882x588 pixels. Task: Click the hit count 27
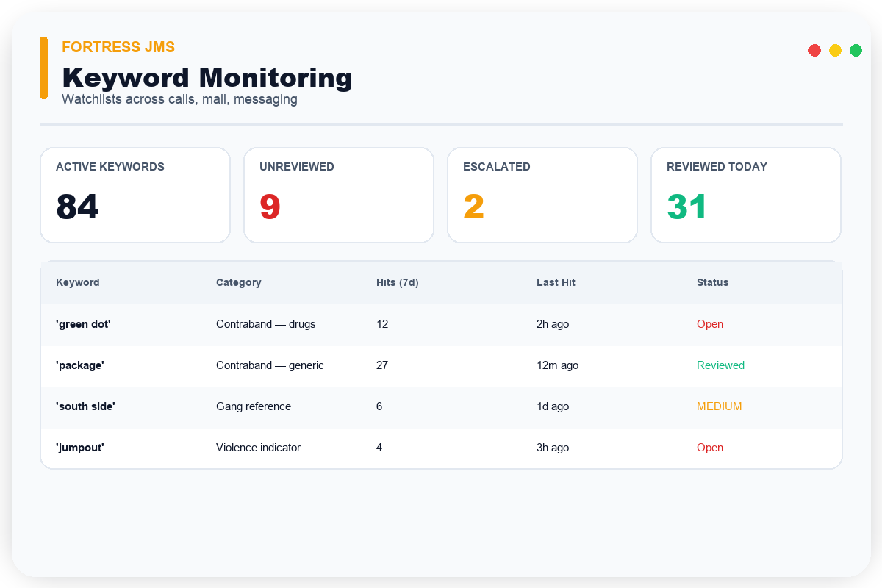(382, 365)
